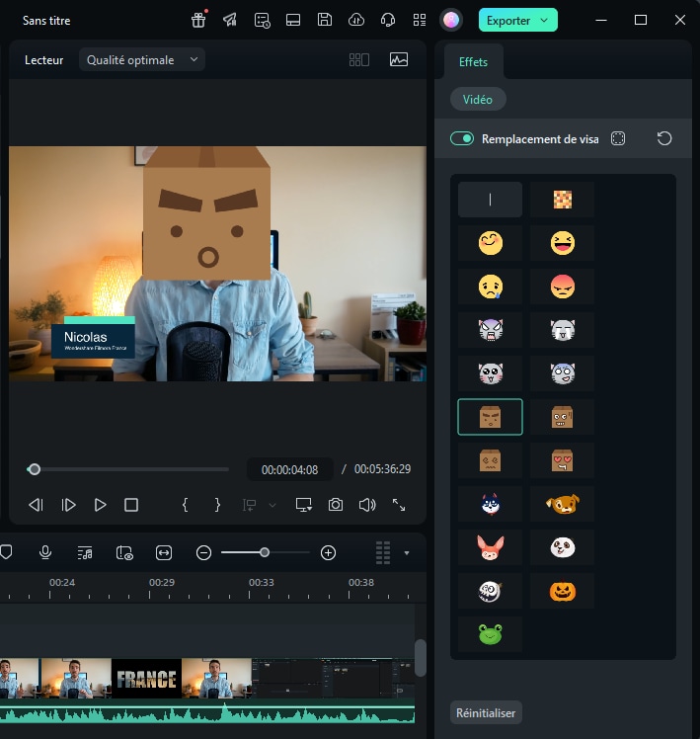Click the paper plane share icon
The height and width of the screenshot is (739, 700).
coord(230,20)
